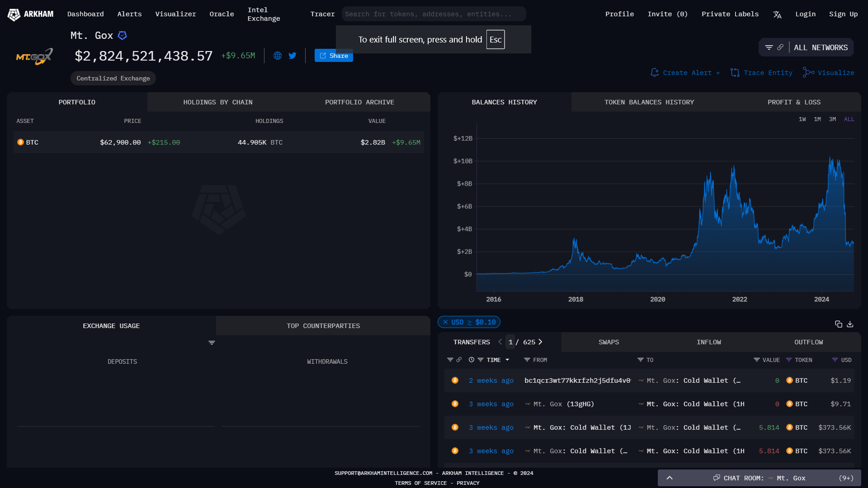Click the transfers page number field
This screenshot has height=488, width=868.
(510, 342)
